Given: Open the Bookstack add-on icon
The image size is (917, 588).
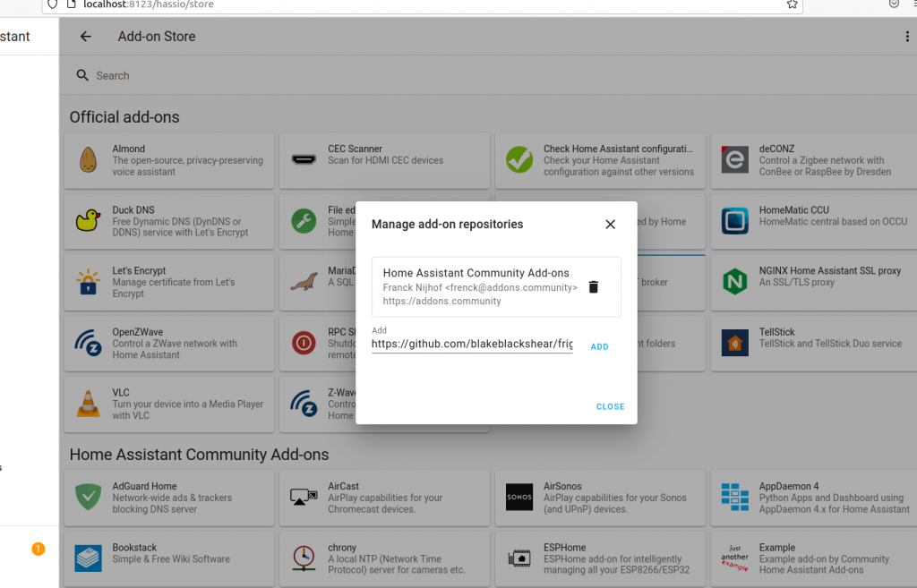Looking at the screenshot, I should 89,558.
